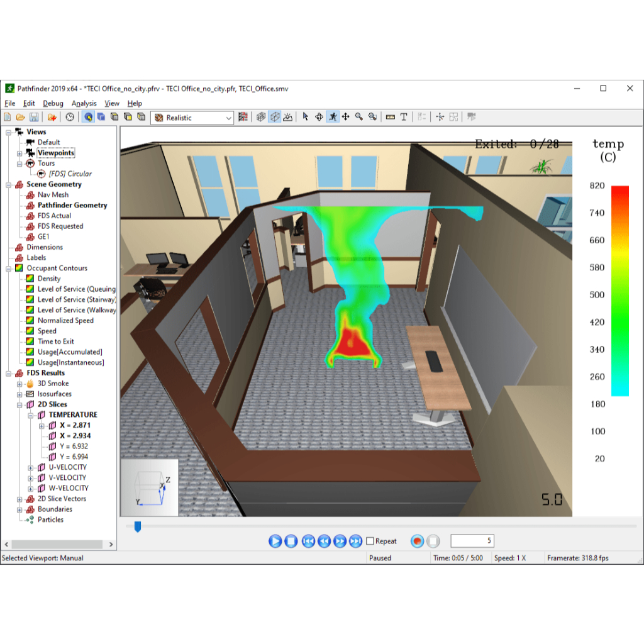The image size is (644, 644).
Task: Toggle the Repeat checkbox
Action: (370, 541)
